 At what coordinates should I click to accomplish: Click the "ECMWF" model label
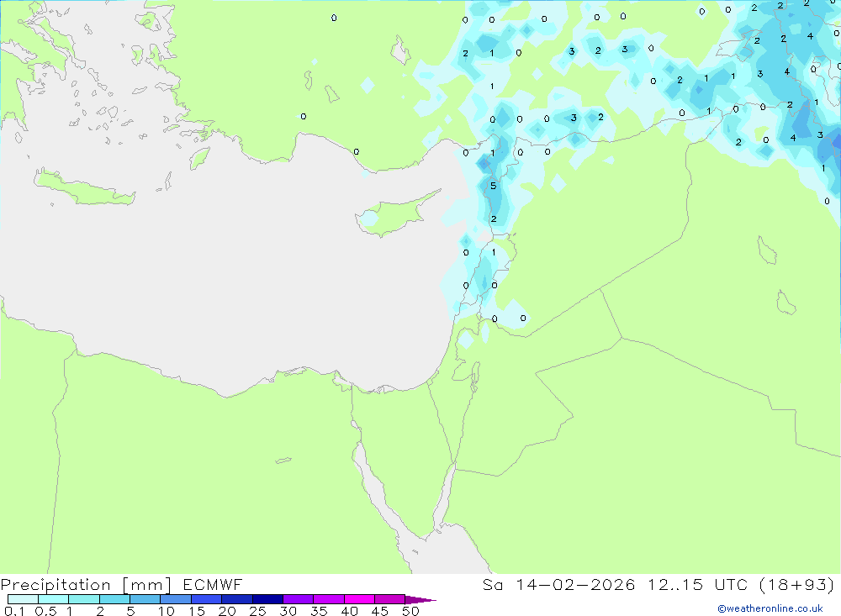pyautogui.click(x=213, y=584)
